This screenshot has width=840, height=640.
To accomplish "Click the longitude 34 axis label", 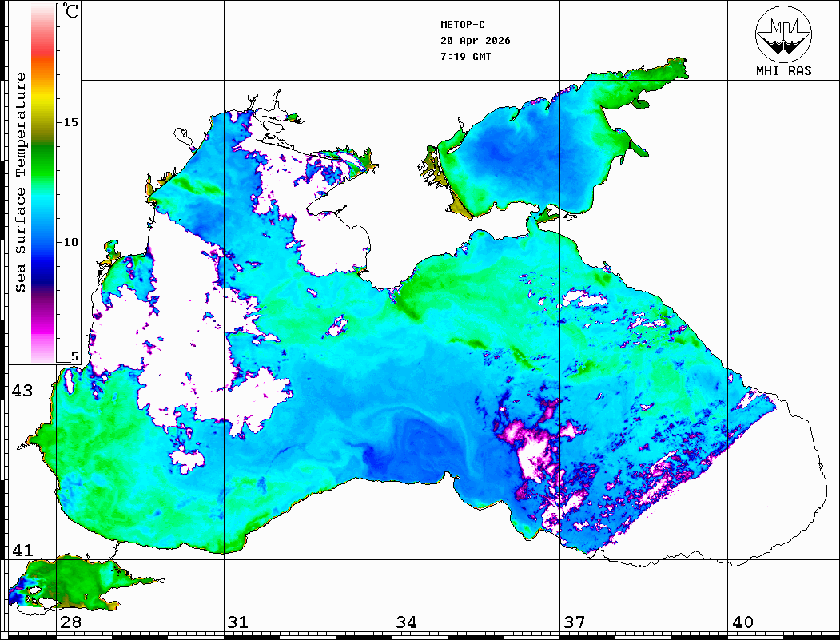I will [x=406, y=622].
